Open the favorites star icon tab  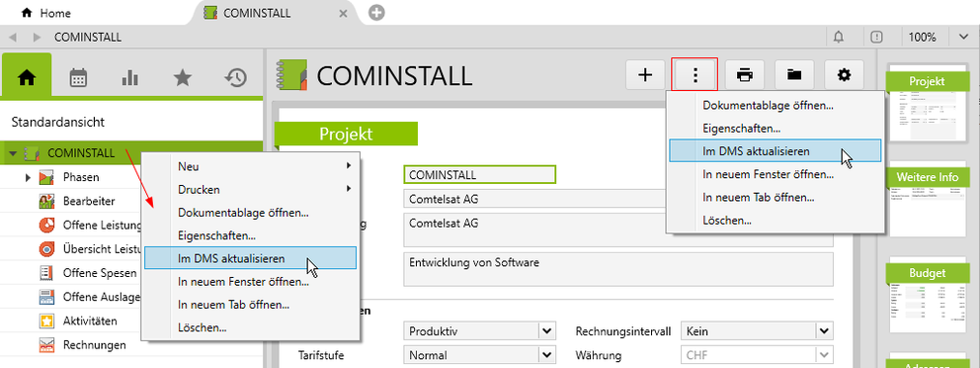point(183,77)
